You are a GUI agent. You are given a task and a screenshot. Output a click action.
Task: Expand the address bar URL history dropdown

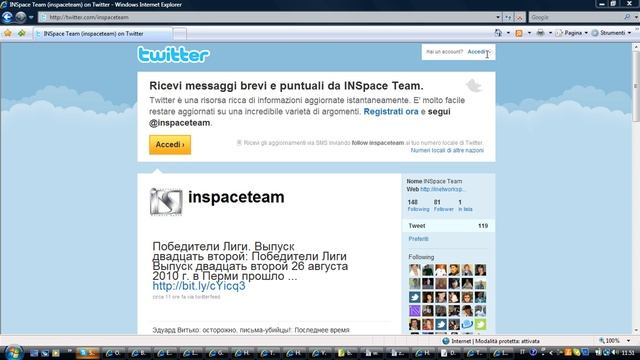click(x=498, y=18)
